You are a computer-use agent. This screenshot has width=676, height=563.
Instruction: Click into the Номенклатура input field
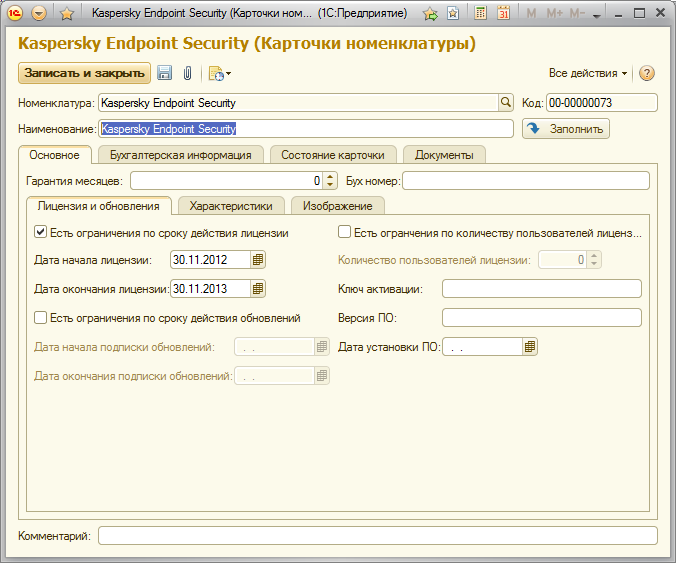pyautogui.click(x=298, y=103)
